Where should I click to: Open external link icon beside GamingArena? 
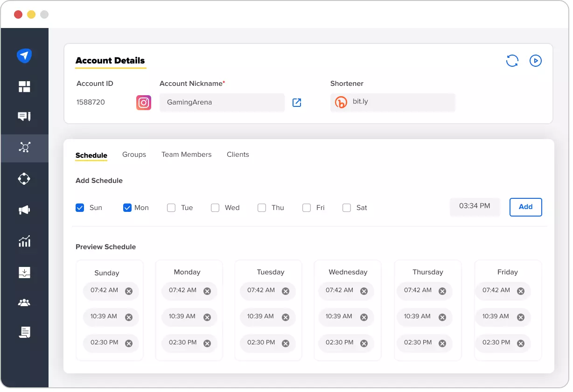(x=297, y=103)
